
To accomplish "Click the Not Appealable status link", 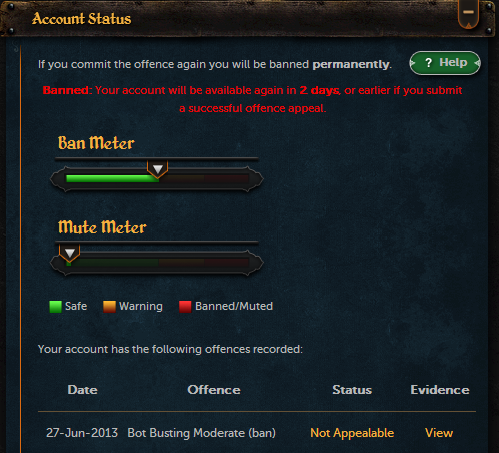I will tap(352, 433).
